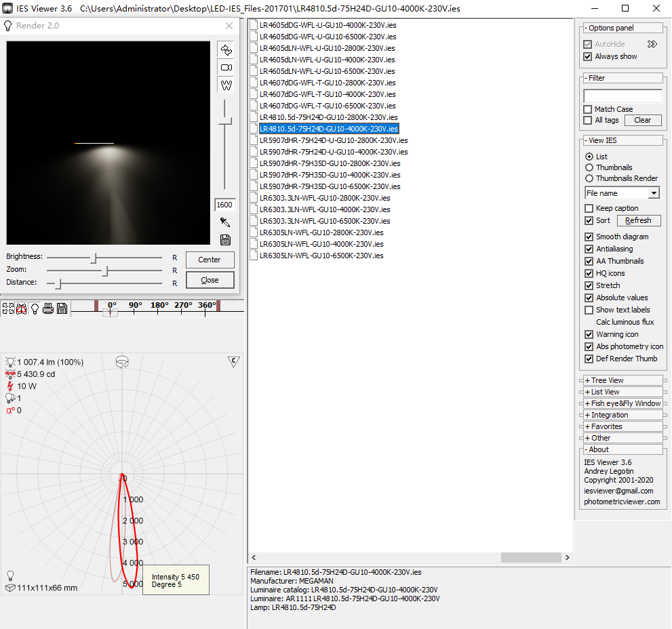Screen dimensions: 672x629
Task: Click the eyedropper icon in Render panel
Action: 226,222
